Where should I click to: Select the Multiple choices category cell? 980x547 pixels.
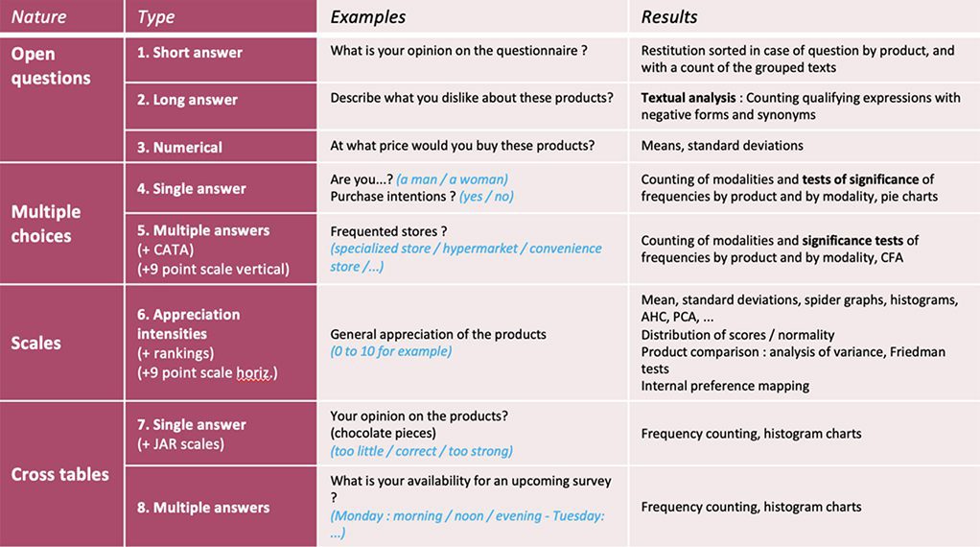click(x=61, y=224)
